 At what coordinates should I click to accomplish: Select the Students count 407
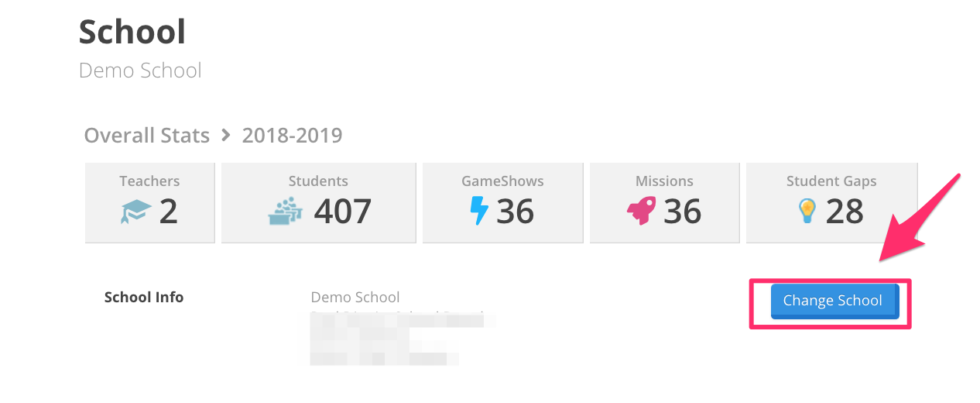[343, 211]
